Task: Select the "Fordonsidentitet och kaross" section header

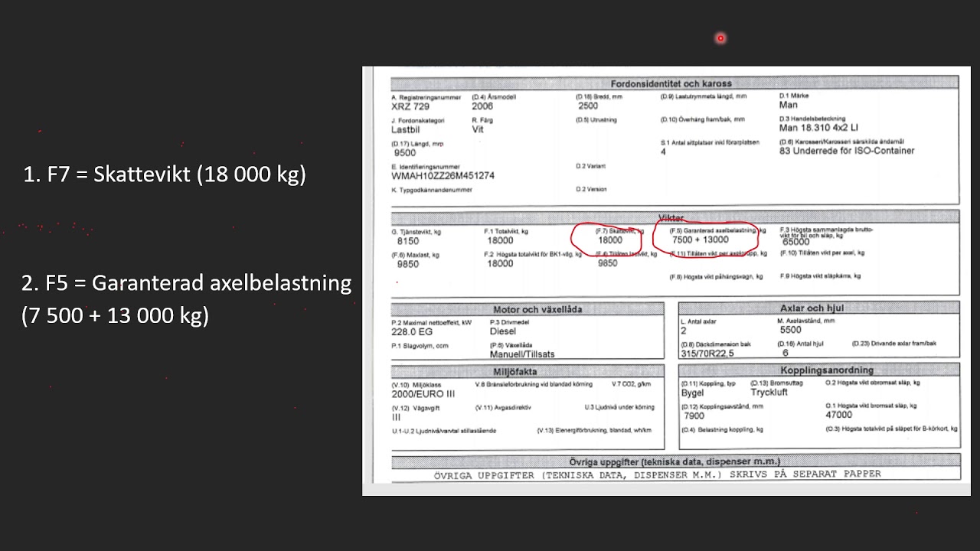Action: pyautogui.click(x=671, y=83)
